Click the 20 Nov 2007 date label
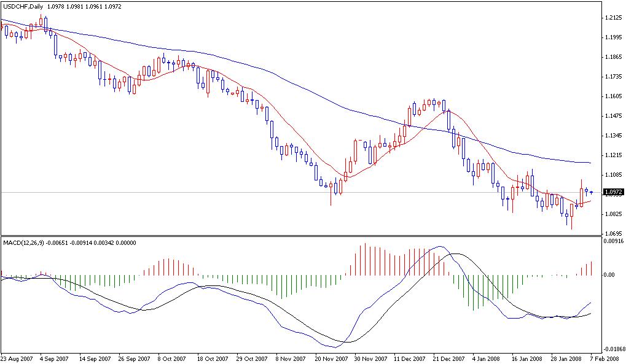626x364 pixels. 331,359
